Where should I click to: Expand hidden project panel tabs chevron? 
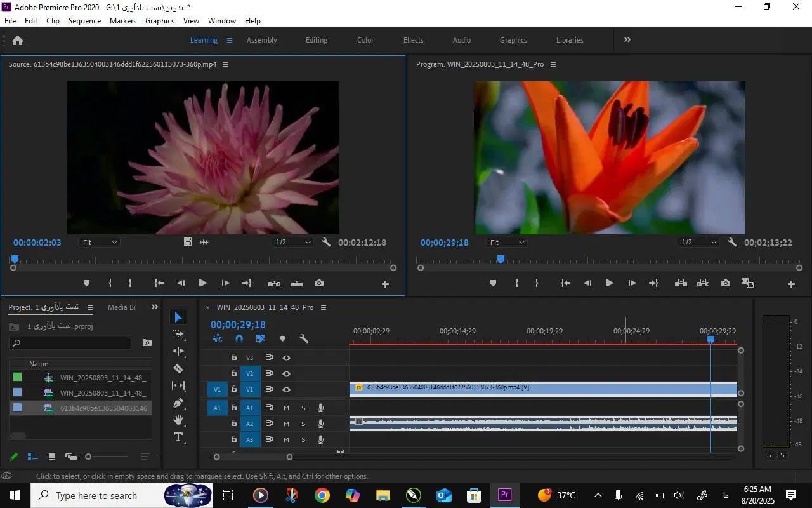coord(154,307)
